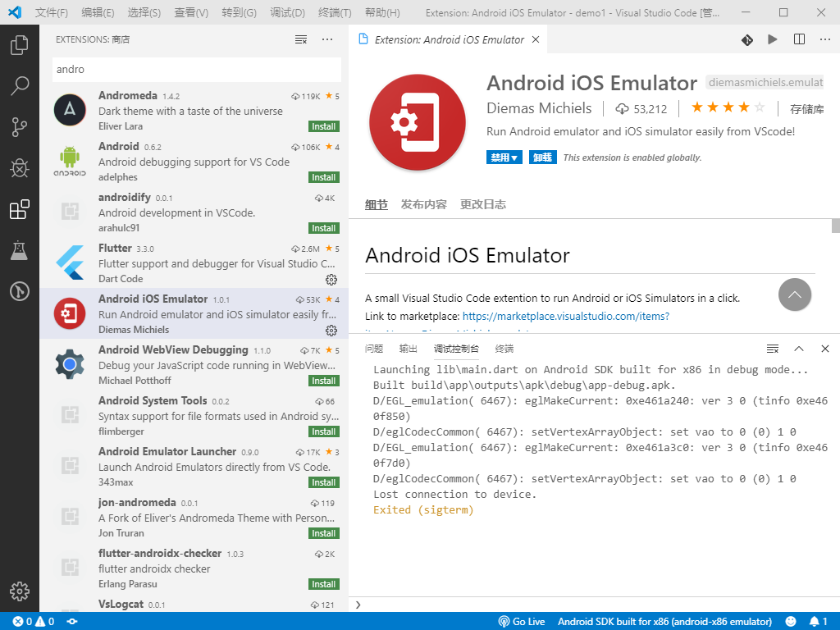Clear extensions search results icon
Screen dimensions: 840x630
[301, 39]
